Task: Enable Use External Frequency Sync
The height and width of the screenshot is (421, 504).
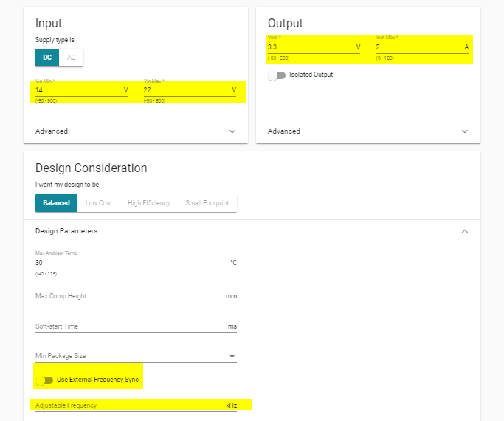Action: [46, 380]
